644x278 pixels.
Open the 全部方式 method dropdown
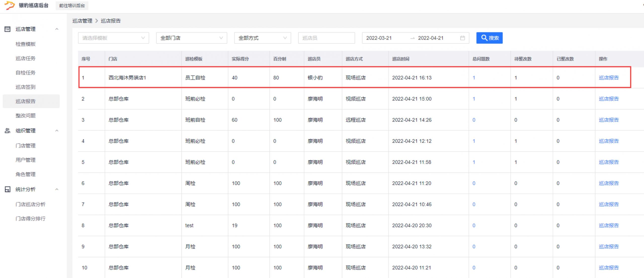(x=262, y=38)
